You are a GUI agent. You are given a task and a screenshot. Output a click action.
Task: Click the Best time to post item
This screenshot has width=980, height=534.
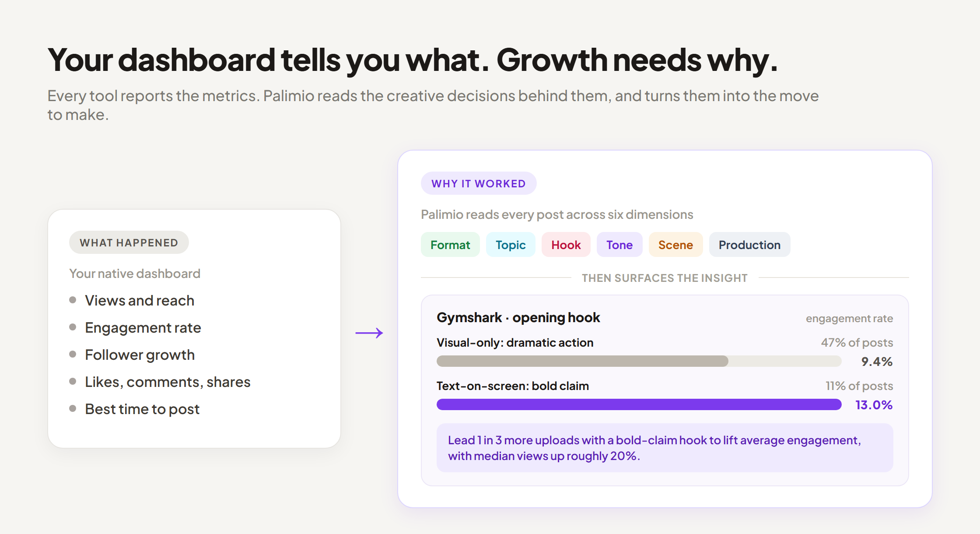134,409
